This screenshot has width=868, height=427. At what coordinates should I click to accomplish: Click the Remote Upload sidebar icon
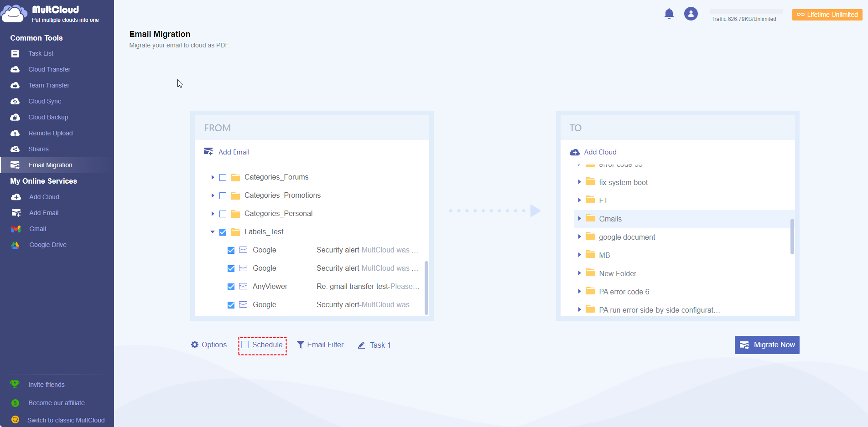coord(15,133)
